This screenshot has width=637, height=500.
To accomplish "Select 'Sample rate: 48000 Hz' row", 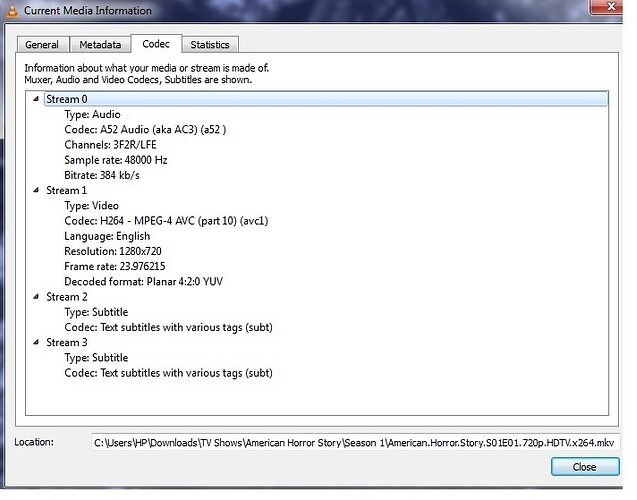I will 116,160.
